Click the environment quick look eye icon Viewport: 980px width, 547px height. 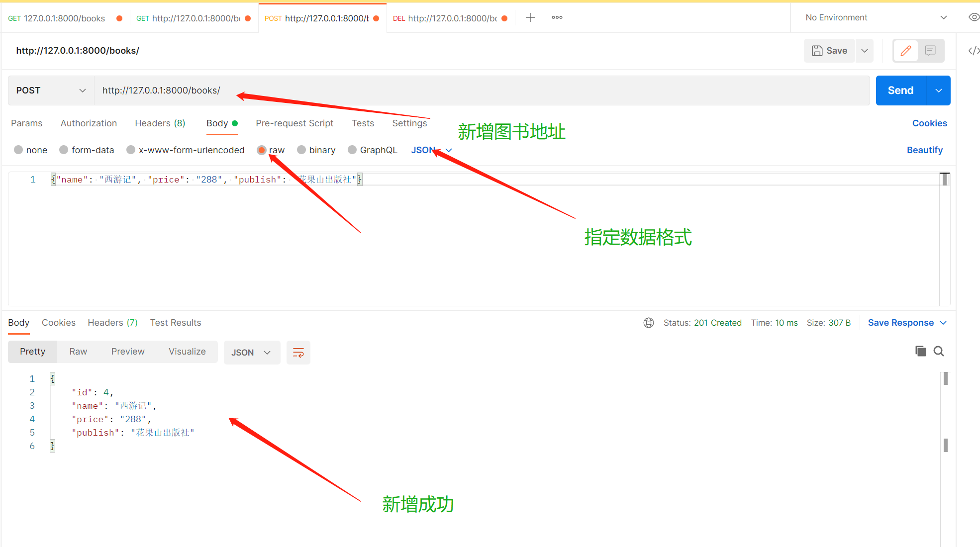974,17
